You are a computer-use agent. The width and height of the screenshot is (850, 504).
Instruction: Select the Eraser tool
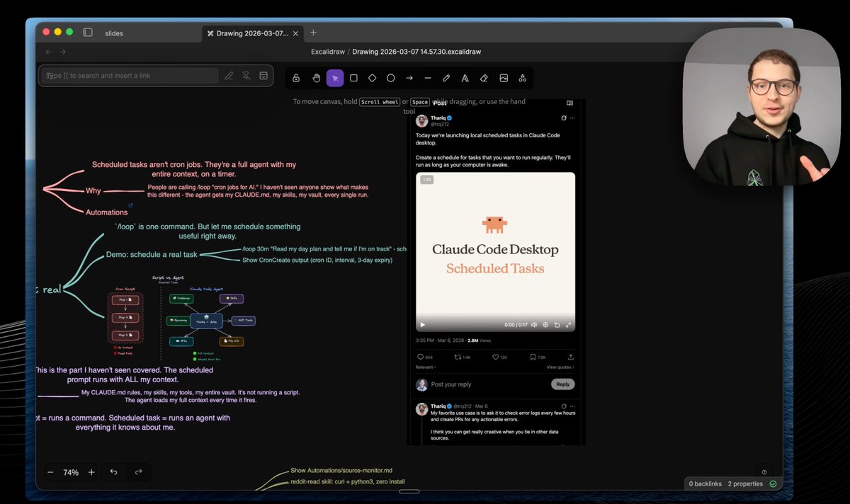(x=484, y=78)
